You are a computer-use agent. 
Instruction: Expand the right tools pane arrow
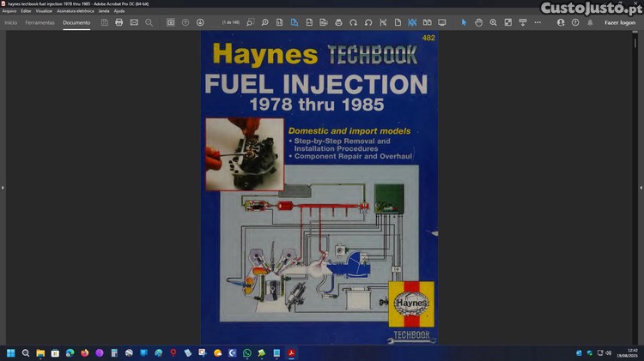tap(641, 187)
